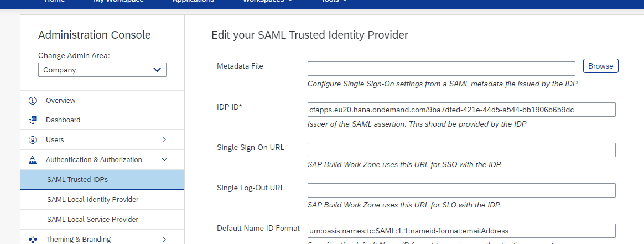This screenshot has width=644, height=244.
Task: Click the Single Sign-On URL field
Action: pos(461,150)
